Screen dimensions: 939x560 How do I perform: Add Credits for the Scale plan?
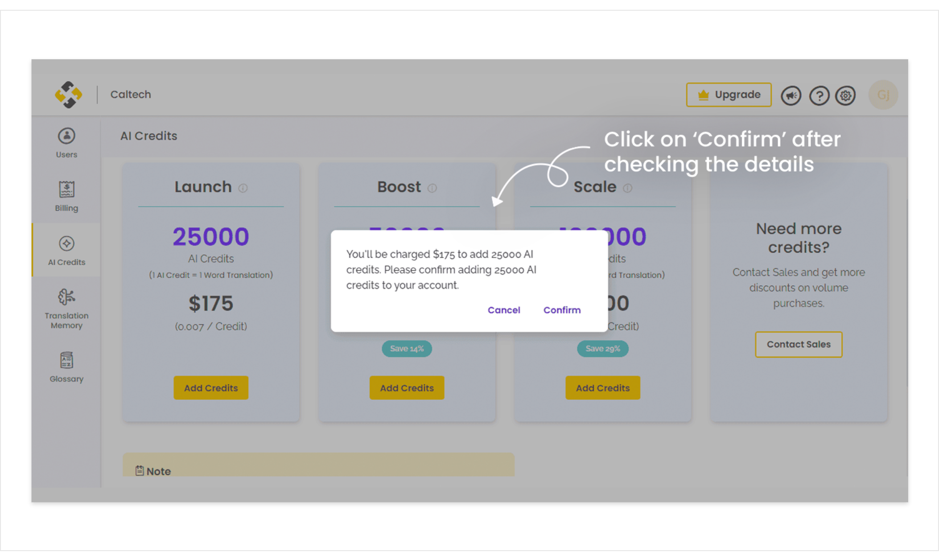point(603,388)
